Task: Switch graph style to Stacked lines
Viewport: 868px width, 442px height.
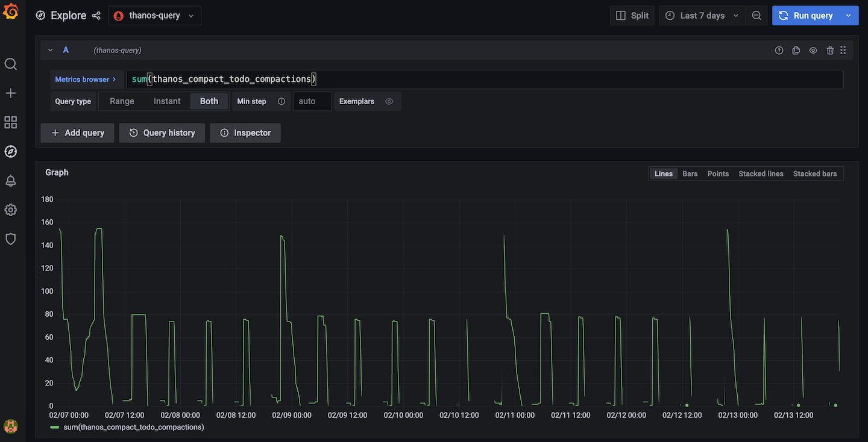Action: tap(761, 173)
